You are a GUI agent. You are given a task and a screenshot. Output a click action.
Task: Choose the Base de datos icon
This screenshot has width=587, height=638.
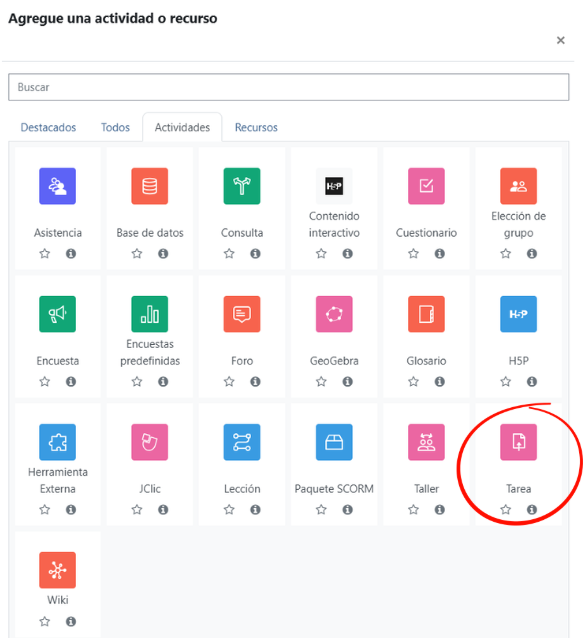click(x=149, y=186)
